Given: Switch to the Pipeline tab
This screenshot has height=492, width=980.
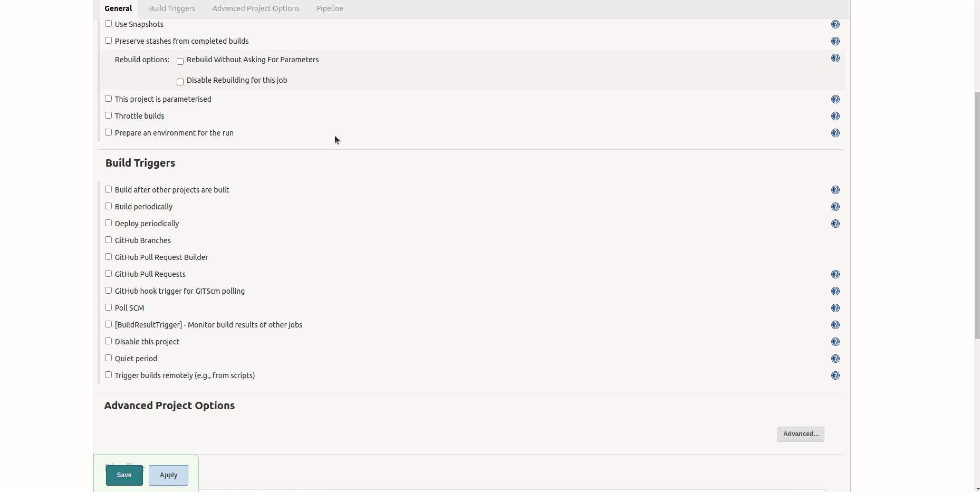Looking at the screenshot, I should (x=330, y=8).
